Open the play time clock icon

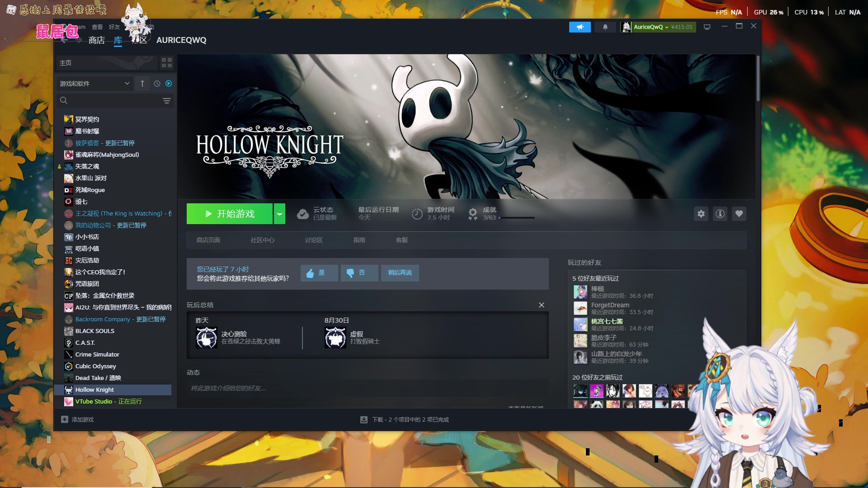click(x=417, y=214)
